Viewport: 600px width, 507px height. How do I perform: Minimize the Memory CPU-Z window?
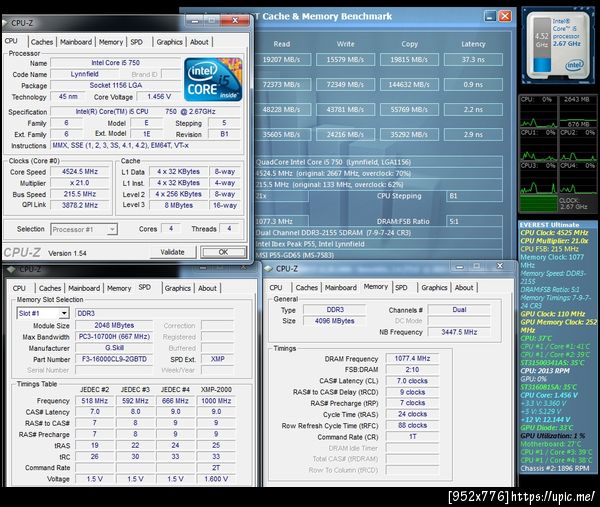(460, 266)
